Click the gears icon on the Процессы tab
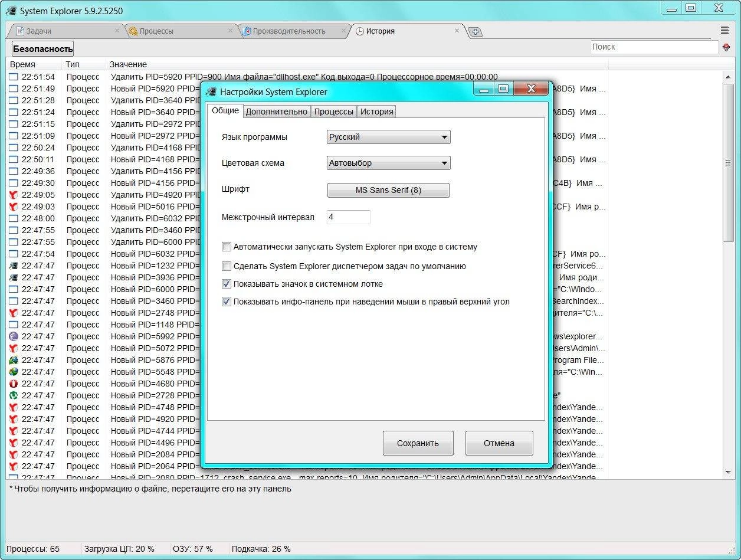Screen dimensions: 741x560 133,31
